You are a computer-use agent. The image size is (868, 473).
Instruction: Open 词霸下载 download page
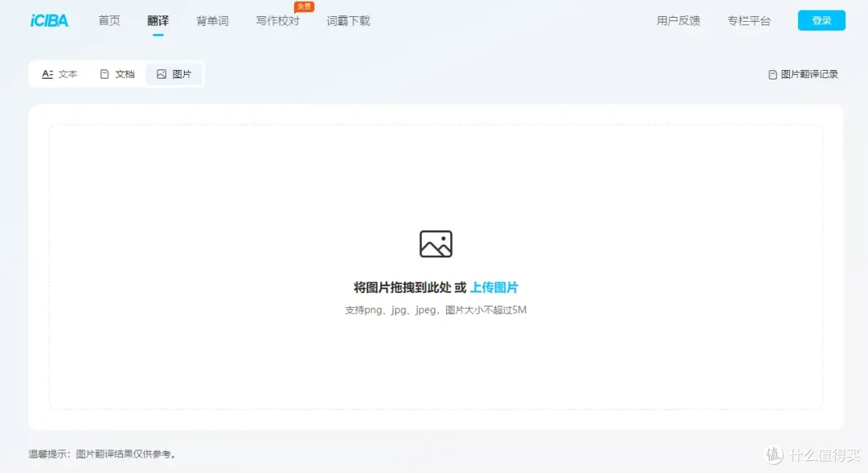click(348, 20)
